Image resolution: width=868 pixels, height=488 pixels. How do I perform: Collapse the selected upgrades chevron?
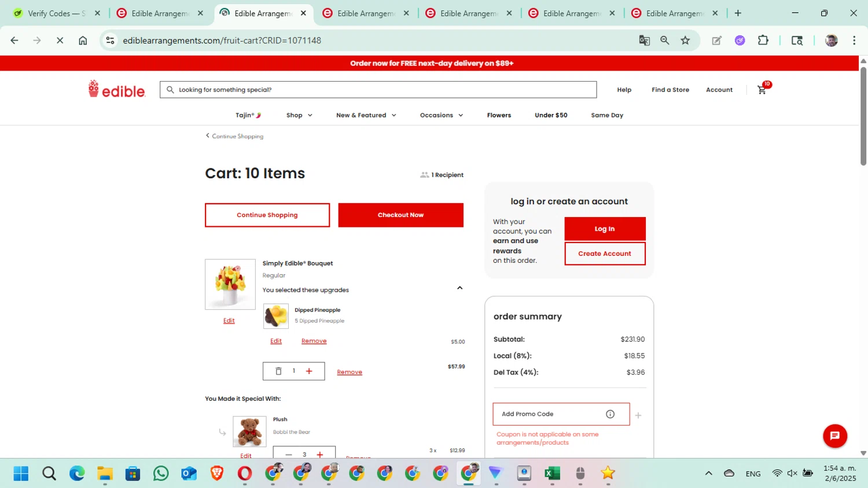(x=460, y=288)
